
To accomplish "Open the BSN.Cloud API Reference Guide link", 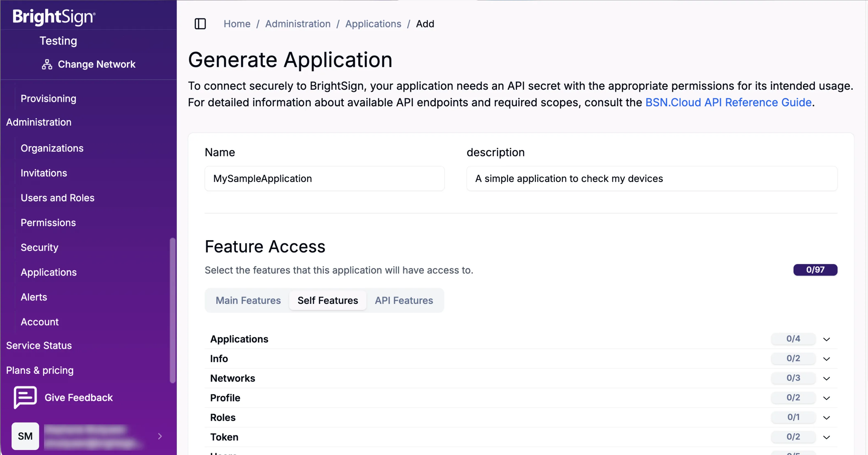I will (x=728, y=102).
